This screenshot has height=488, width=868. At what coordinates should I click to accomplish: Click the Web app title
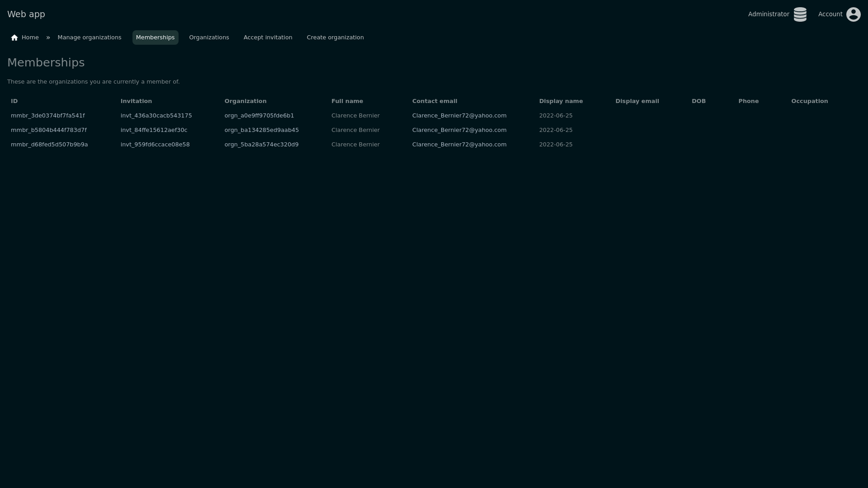(26, 14)
